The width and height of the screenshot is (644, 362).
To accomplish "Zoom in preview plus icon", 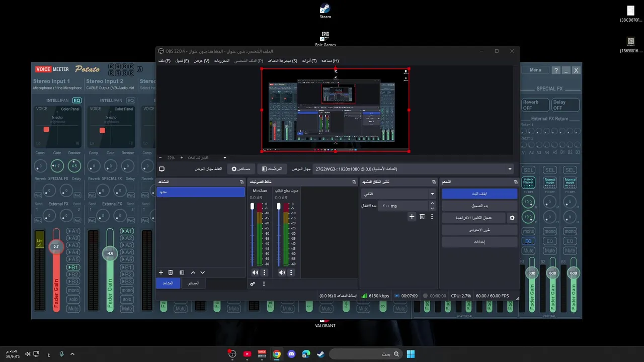I will click(182, 158).
